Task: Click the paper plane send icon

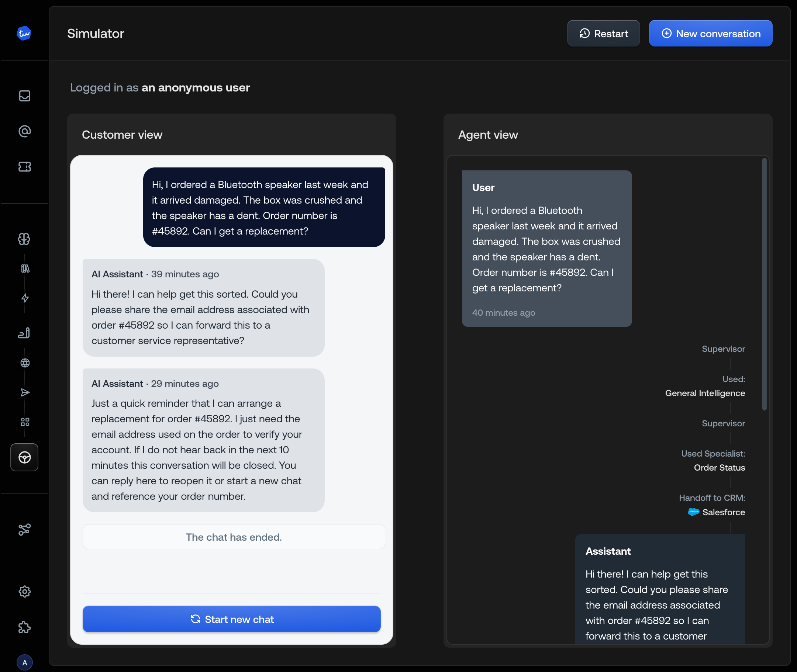Action: (x=25, y=392)
